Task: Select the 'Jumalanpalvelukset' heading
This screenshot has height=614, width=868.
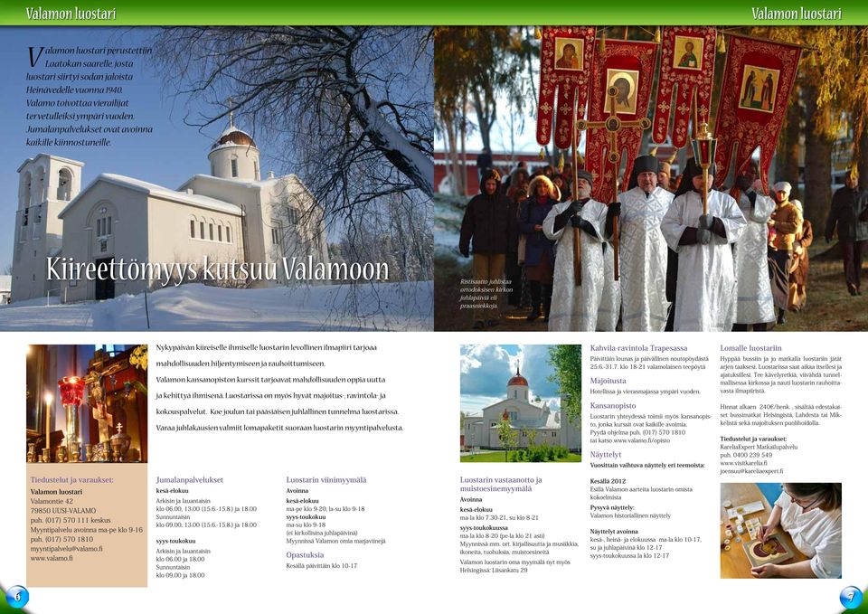Action: [189, 480]
